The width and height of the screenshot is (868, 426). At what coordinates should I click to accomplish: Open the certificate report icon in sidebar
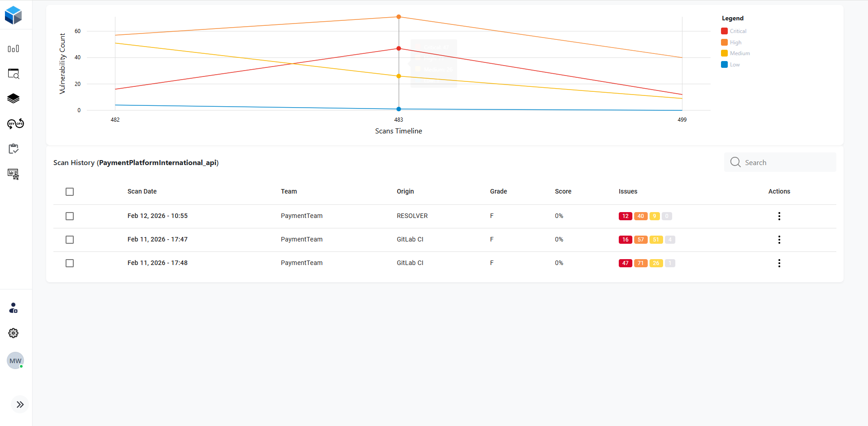point(14,174)
